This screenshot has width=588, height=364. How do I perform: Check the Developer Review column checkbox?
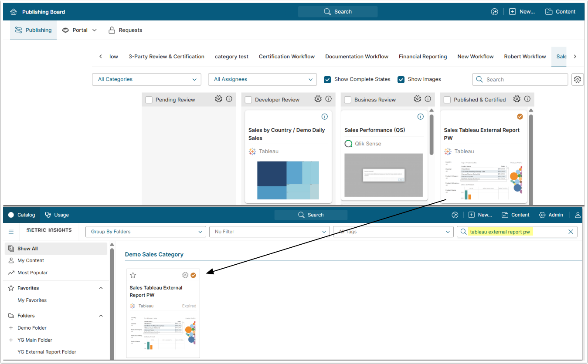[248, 100]
